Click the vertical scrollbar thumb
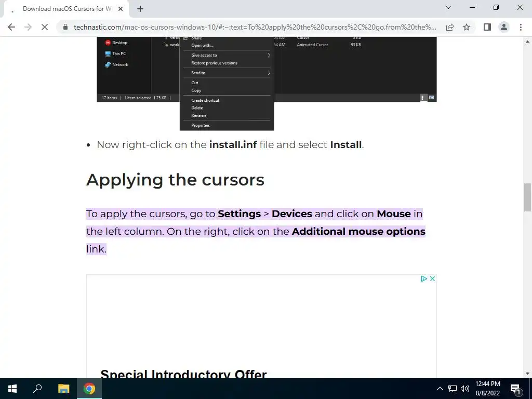 coord(528,197)
